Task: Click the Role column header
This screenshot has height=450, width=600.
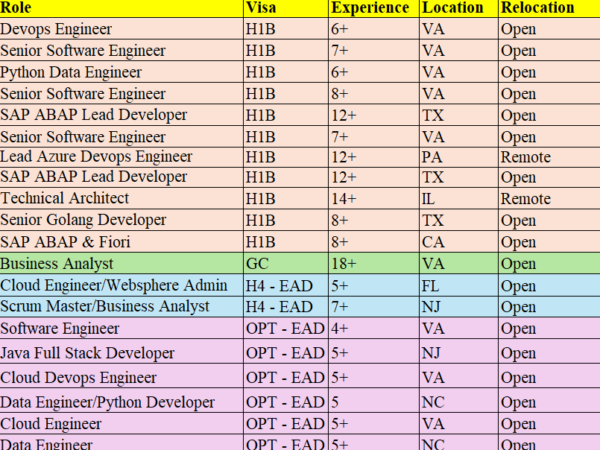Action: pyautogui.click(x=18, y=8)
